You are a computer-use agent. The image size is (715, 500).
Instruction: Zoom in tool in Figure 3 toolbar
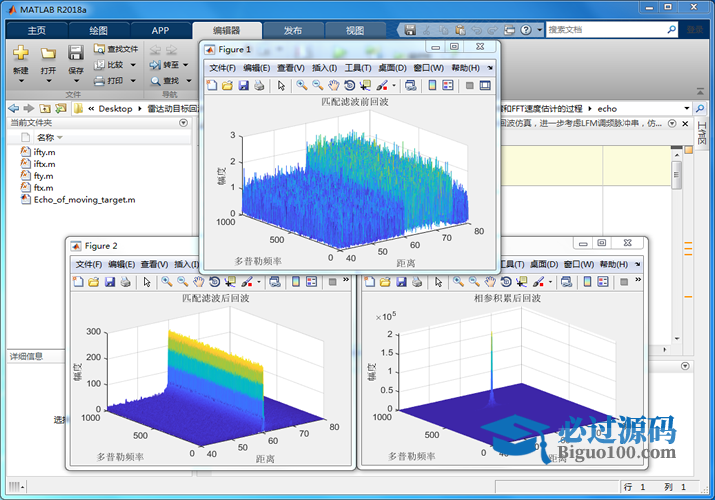[x=458, y=282]
